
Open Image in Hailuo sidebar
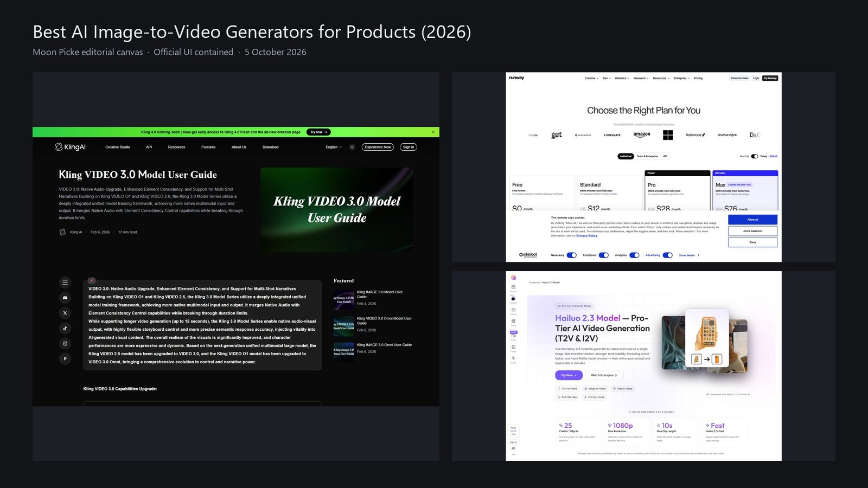(513, 349)
